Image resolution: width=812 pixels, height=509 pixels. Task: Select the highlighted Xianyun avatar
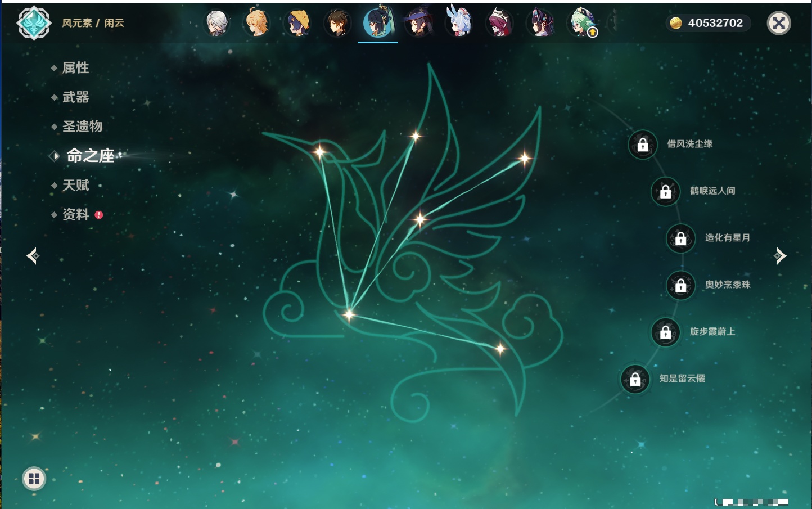[x=378, y=22]
